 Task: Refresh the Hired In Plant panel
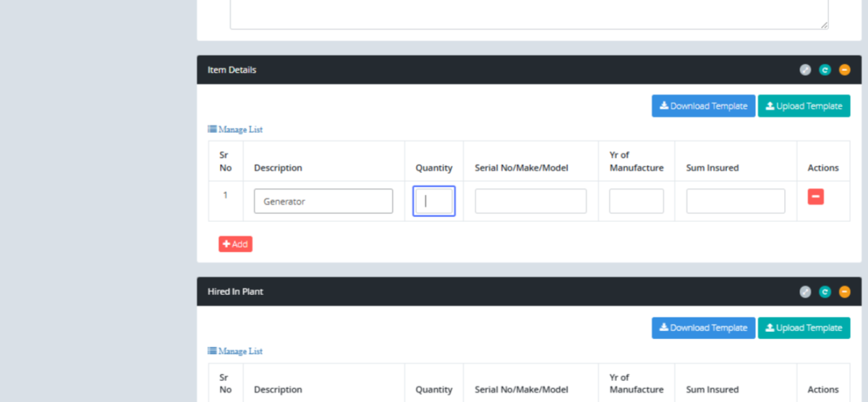click(x=825, y=292)
